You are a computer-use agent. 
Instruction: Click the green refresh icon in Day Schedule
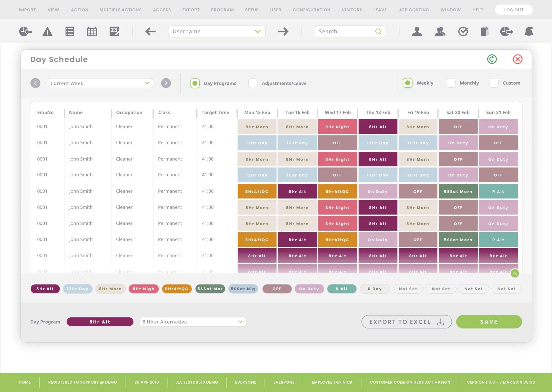click(x=492, y=59)
